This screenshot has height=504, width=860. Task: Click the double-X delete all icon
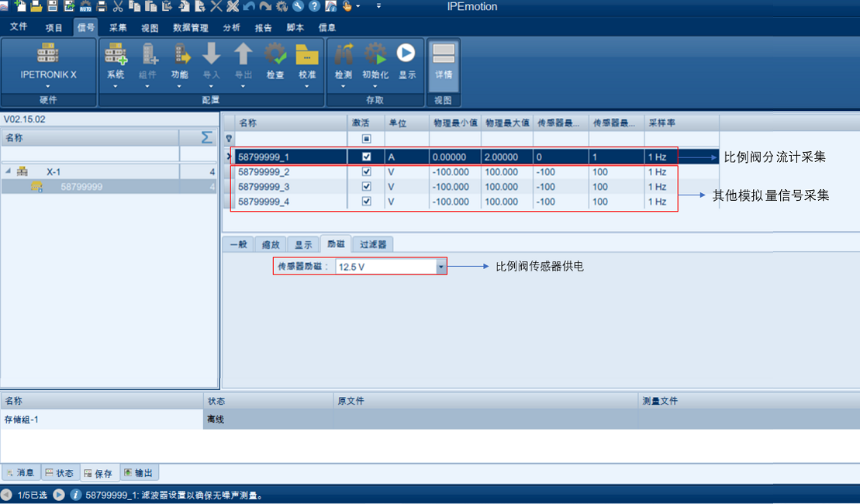tap(233, 6)
